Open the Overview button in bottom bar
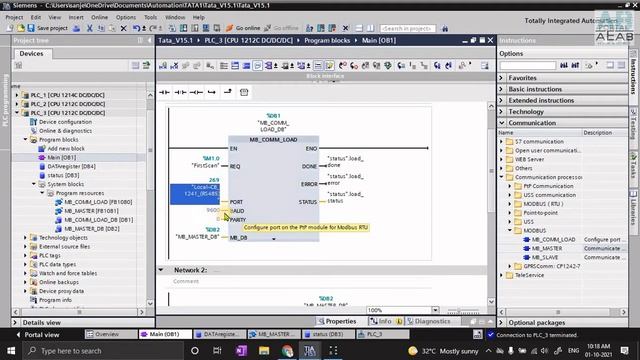Screen dimensions: 640x360 tap(111, 334)
